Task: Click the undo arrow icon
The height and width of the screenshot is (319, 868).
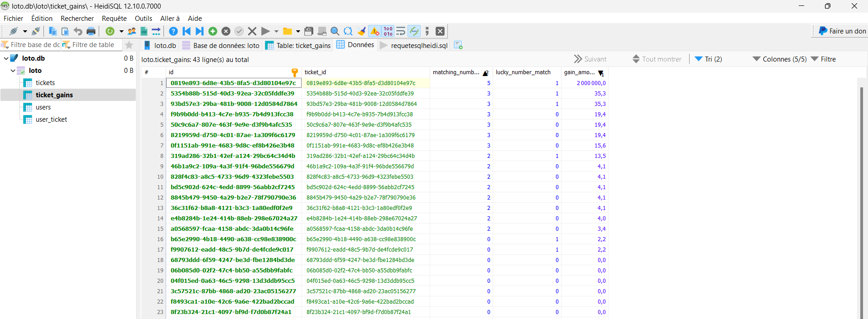Action: point(78,31)
